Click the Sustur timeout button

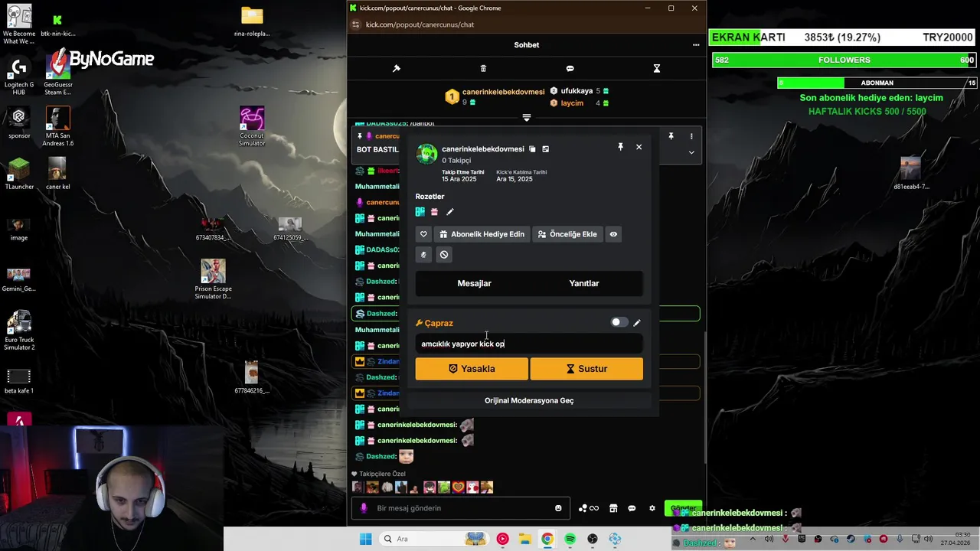pyautogui.click(x=586, y=369)
